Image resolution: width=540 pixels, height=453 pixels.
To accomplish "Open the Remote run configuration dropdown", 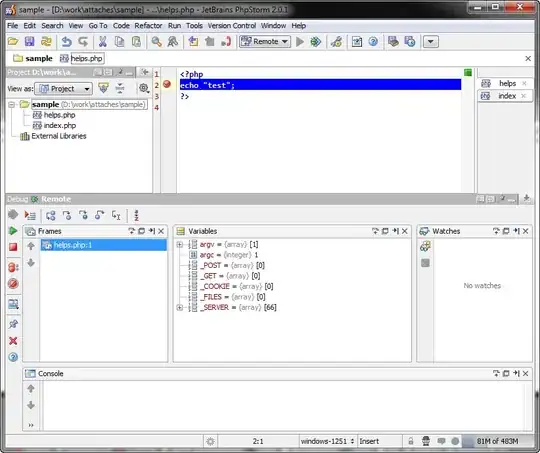I will [265, 42].
